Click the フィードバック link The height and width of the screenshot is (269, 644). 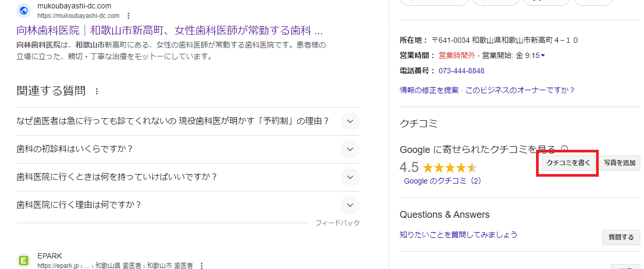point(338,223)
